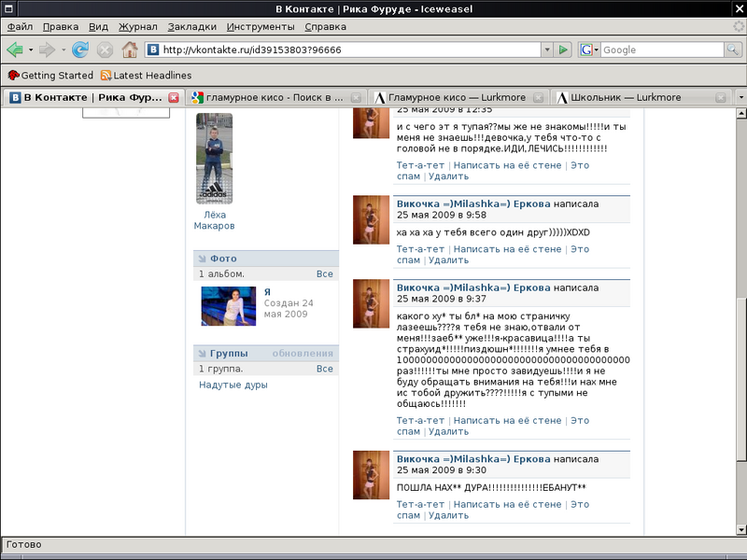Click avatar on the 9:37 wall post
Viewport: 747px width, 560px height.
pyautogui.click(x=371, y=303)
